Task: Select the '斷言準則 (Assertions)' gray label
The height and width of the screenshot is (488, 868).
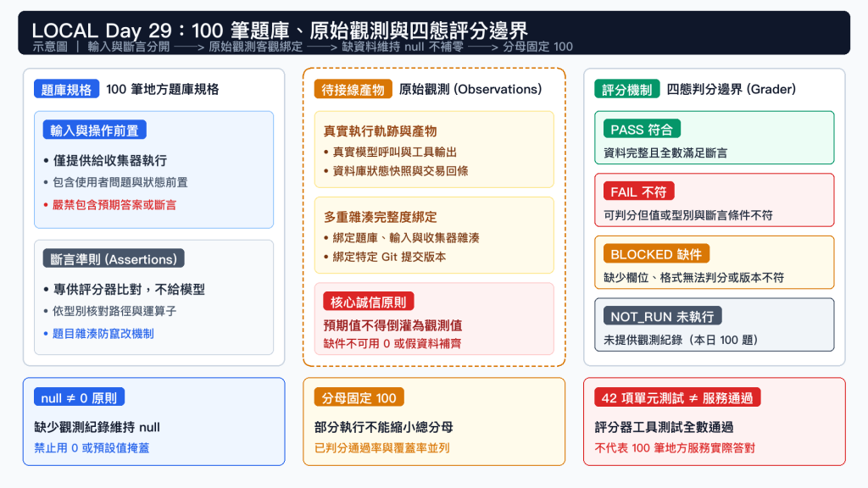Action: point(114,259)
